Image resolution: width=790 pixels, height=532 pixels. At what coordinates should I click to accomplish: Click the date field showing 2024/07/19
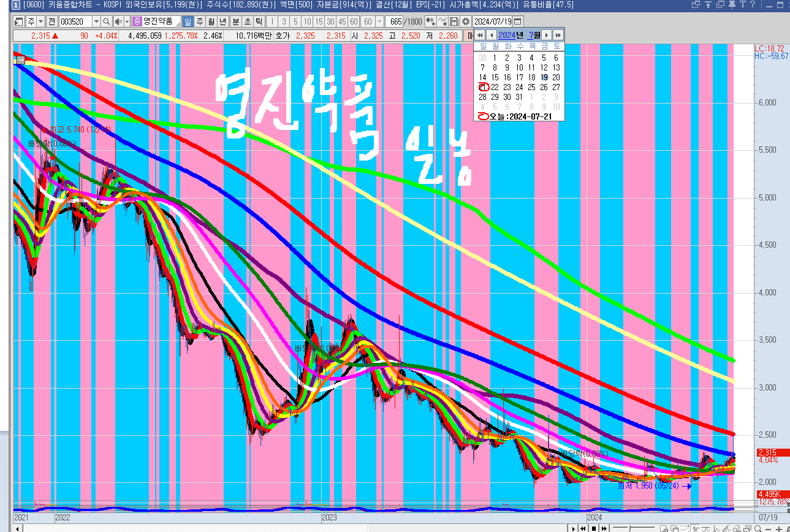[x=493, y=21]
